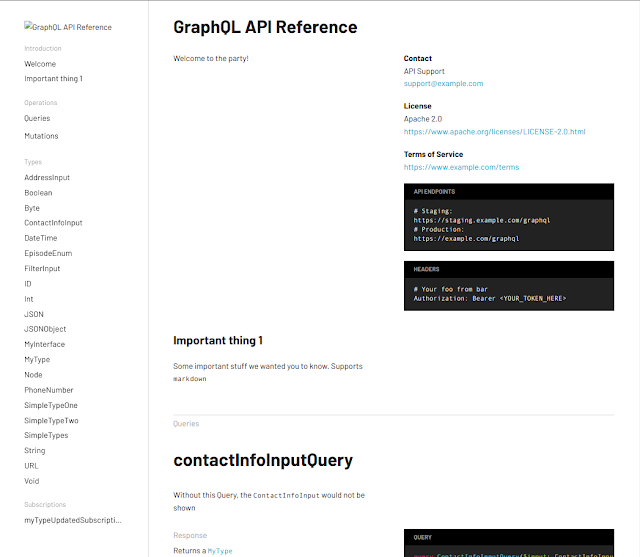This screenshot has width=640, height=557.
Task: Click the staging endpoint URL text
Action: coord(482,220)
